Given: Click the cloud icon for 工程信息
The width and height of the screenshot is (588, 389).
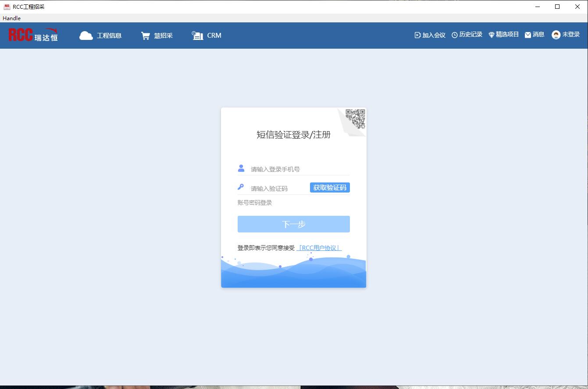Looking at the screenshot, I should click(86, 36).
